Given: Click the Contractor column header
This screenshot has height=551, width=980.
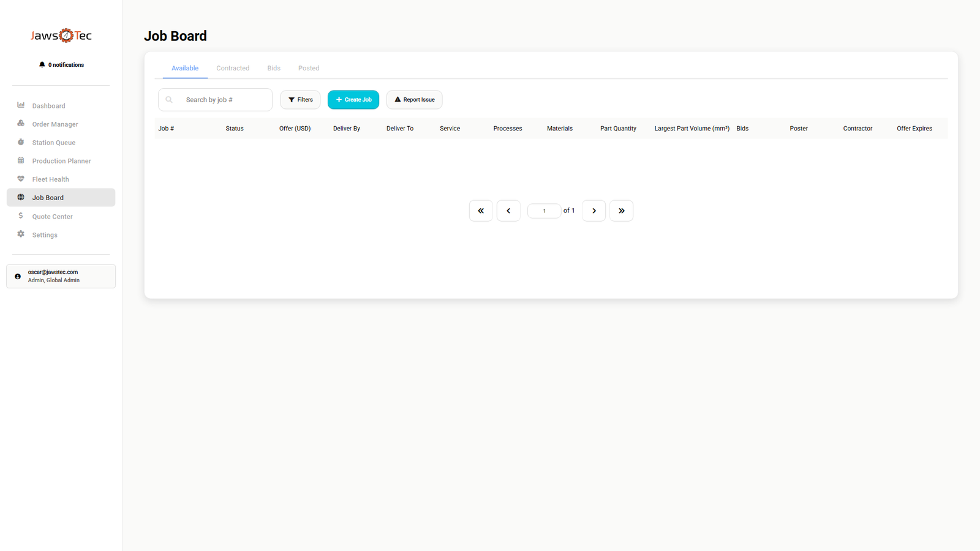Looking at the screenshot, I should (x=858, y=129).
